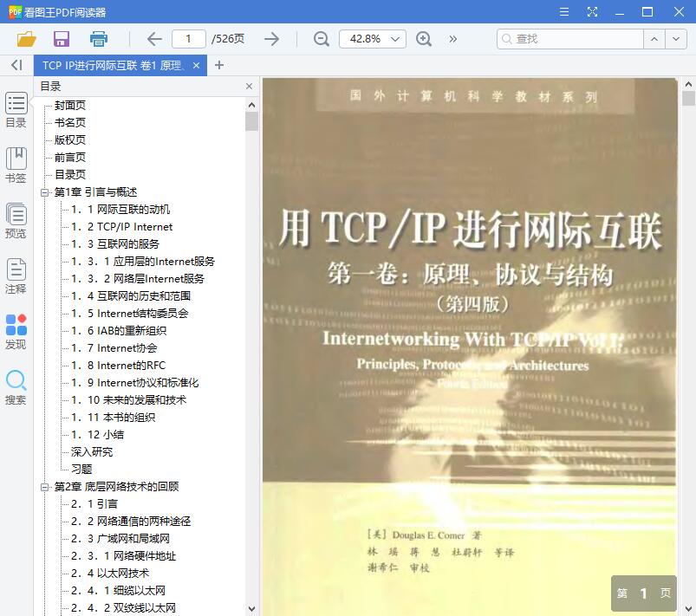Viewport: 696px width, 616px height.
Task: Select outline entry 1.3 互联网的服务
Action: pos(115,244)
